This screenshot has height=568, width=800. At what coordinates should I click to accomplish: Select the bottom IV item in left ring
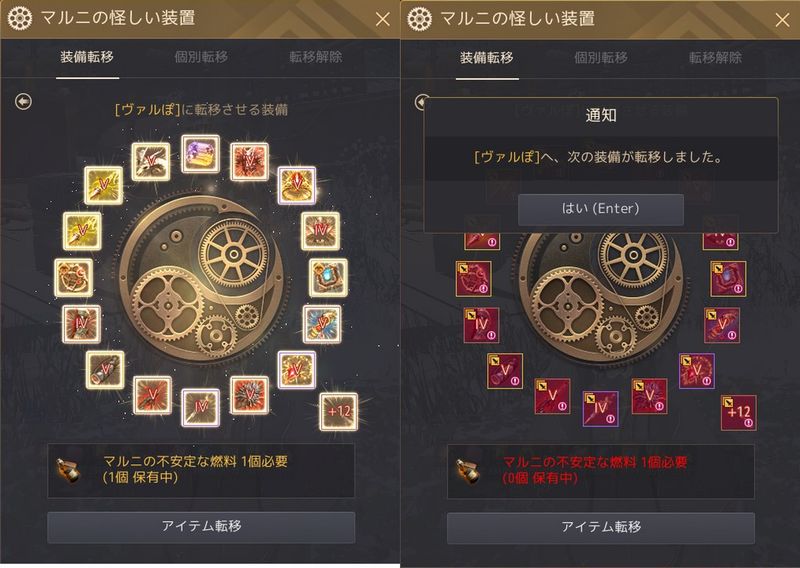201,407
